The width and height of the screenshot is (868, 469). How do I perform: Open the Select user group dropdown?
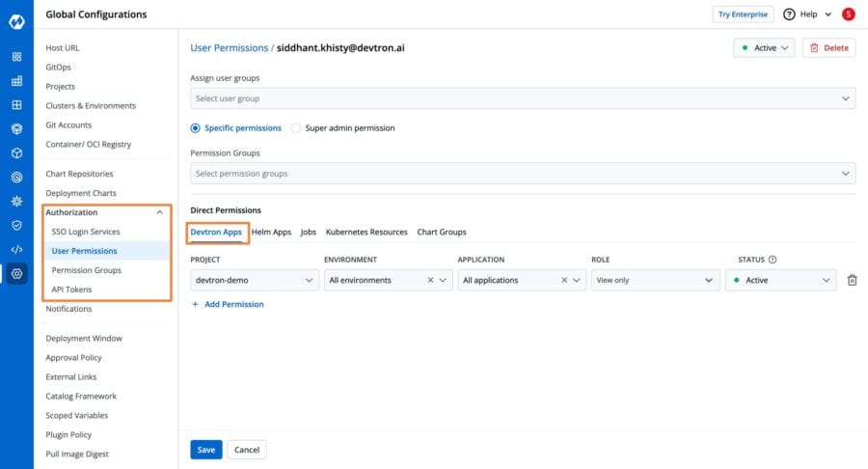point(523,98)
